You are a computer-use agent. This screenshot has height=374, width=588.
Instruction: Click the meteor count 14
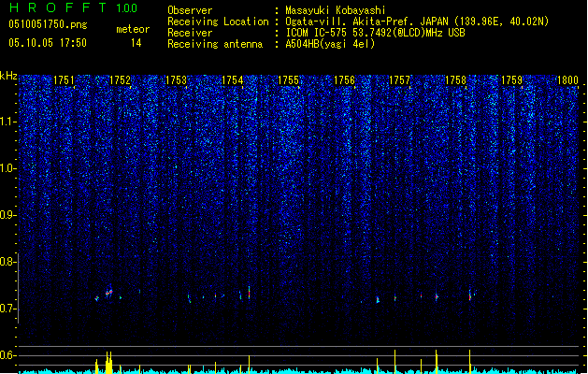136,43
